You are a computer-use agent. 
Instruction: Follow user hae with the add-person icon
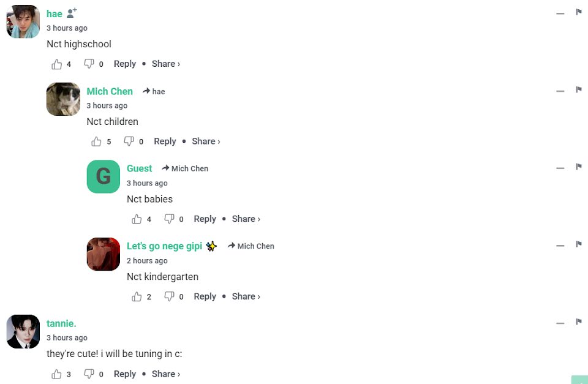point(71,13)
